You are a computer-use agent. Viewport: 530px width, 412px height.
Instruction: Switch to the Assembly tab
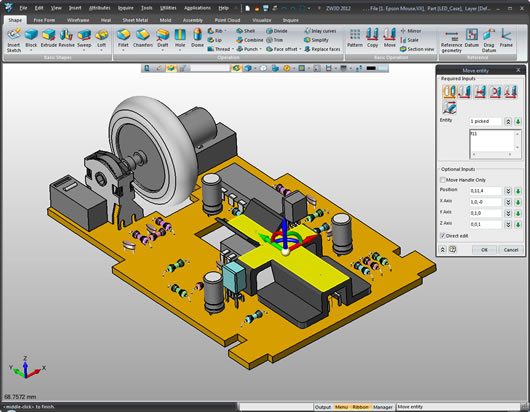click(x=193, y=20)
